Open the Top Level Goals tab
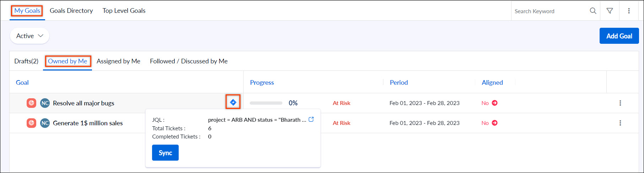 (124, 11)
